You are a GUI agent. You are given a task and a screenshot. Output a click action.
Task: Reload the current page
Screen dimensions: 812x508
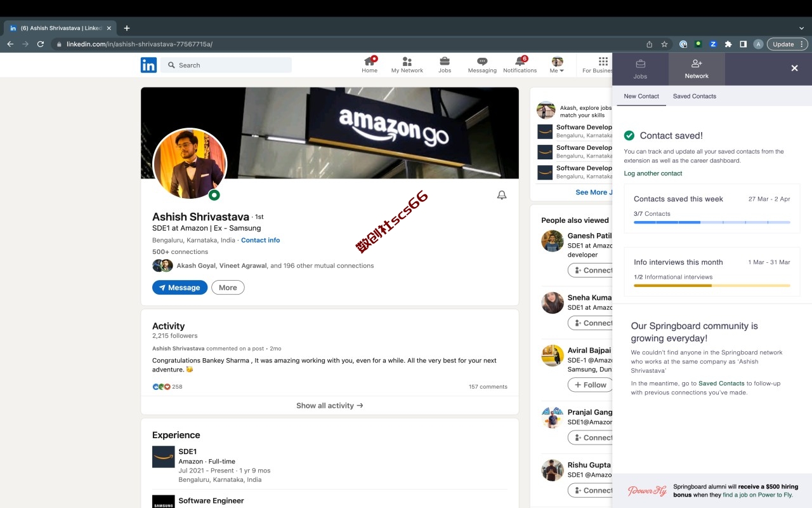(x=41, y=44)
